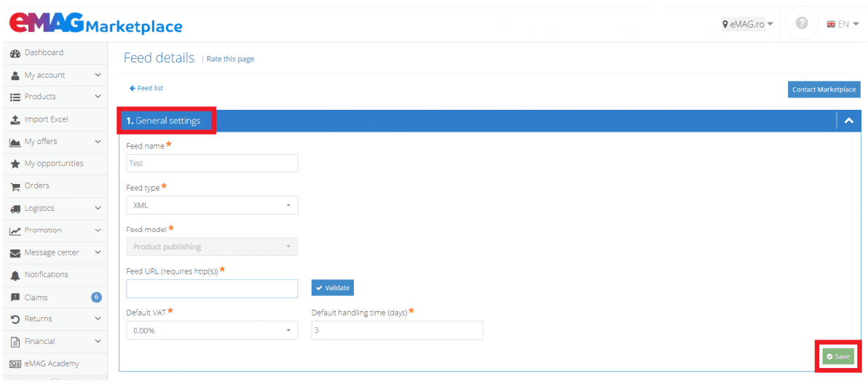Open the Default VAT 0.00% dropdown

(x=212, y=330)
